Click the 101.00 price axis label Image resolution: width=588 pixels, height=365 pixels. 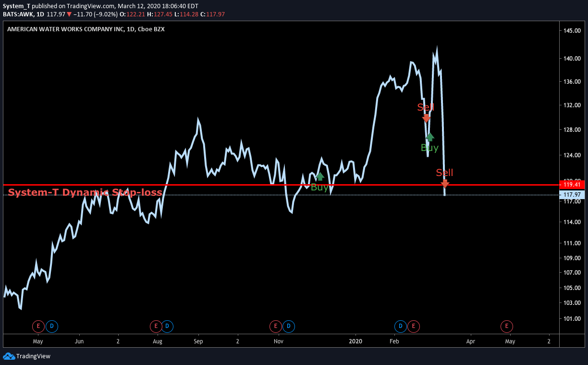[x=573, y=319]
